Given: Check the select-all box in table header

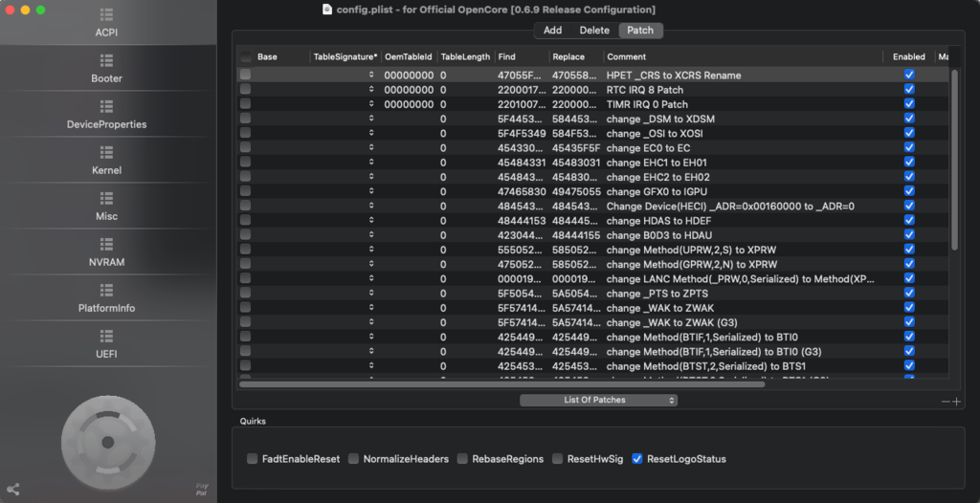Looking at the screenshot, I should [246, 56].
